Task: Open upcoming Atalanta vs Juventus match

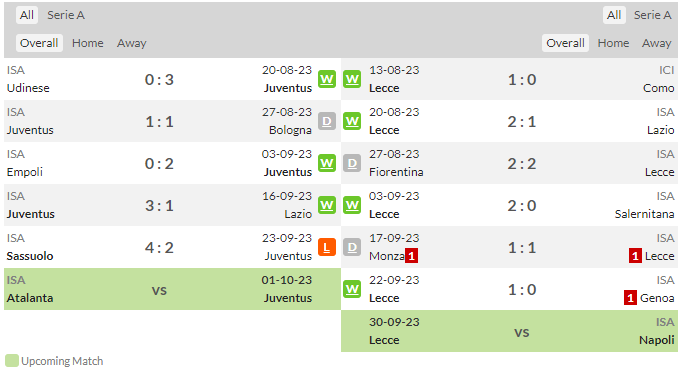Action: (x=172, y=289)
